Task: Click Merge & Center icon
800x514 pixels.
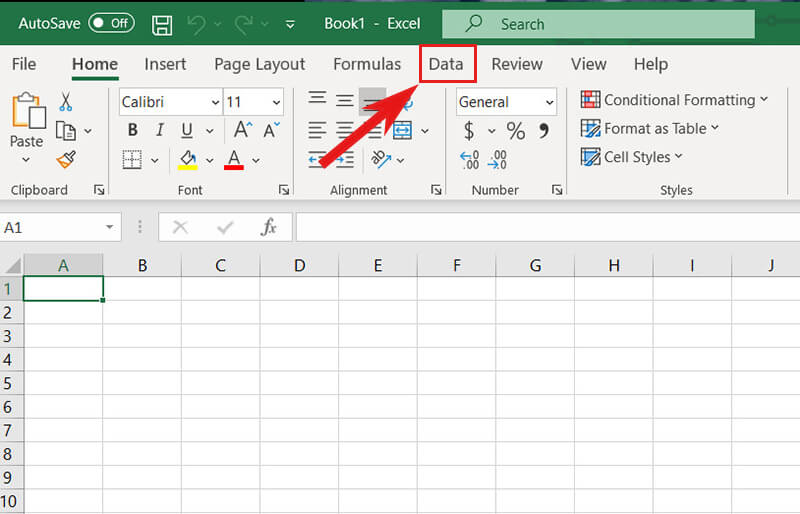Action: [403, 131]
